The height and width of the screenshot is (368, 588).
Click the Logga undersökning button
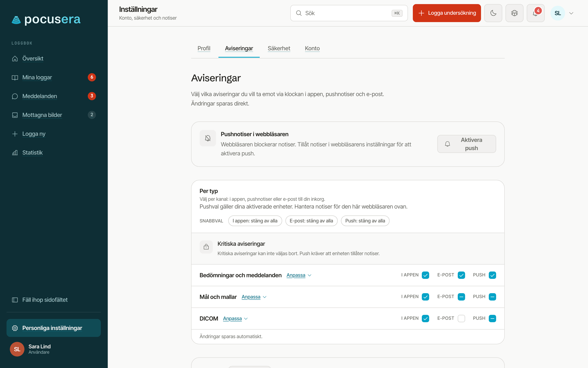pyautogui.click(x=447, y=13)
